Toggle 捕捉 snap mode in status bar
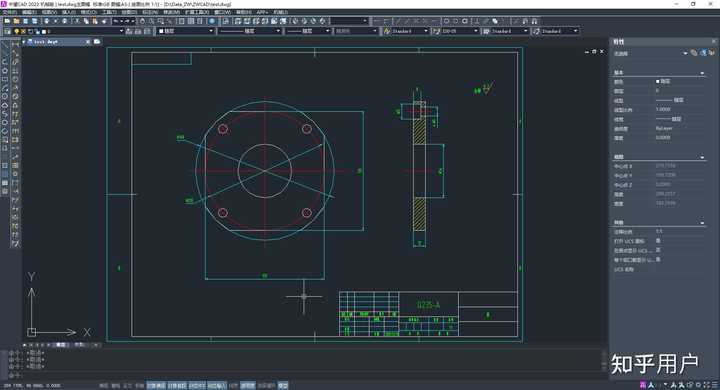The height and width of the screenshot is (390, 720). 103,385
